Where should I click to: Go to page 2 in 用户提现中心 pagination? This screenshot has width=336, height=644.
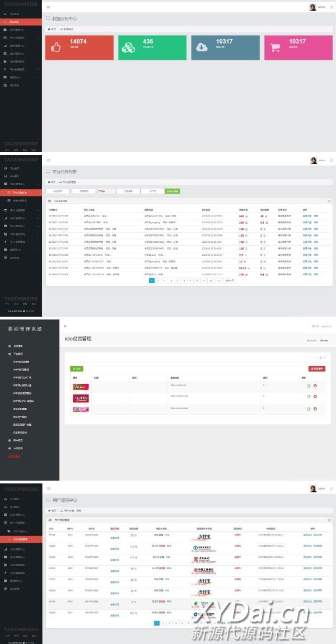coord(164,623)
